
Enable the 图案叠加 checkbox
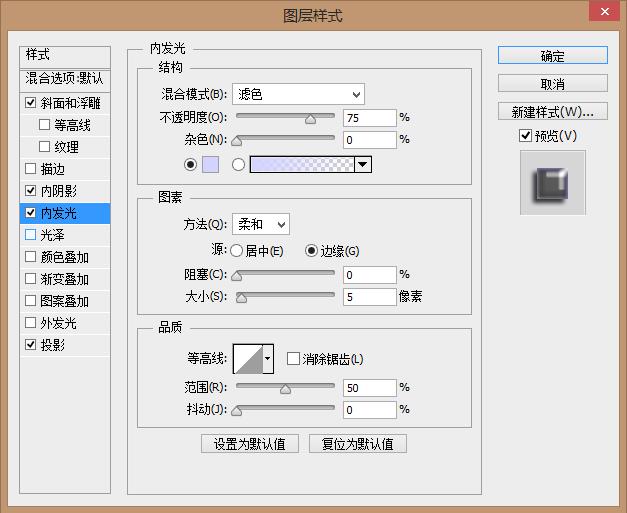(x=30, y=301)
